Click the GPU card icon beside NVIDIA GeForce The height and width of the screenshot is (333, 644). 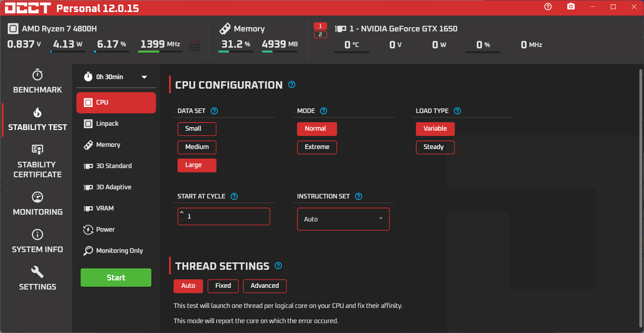coord(341,29)
